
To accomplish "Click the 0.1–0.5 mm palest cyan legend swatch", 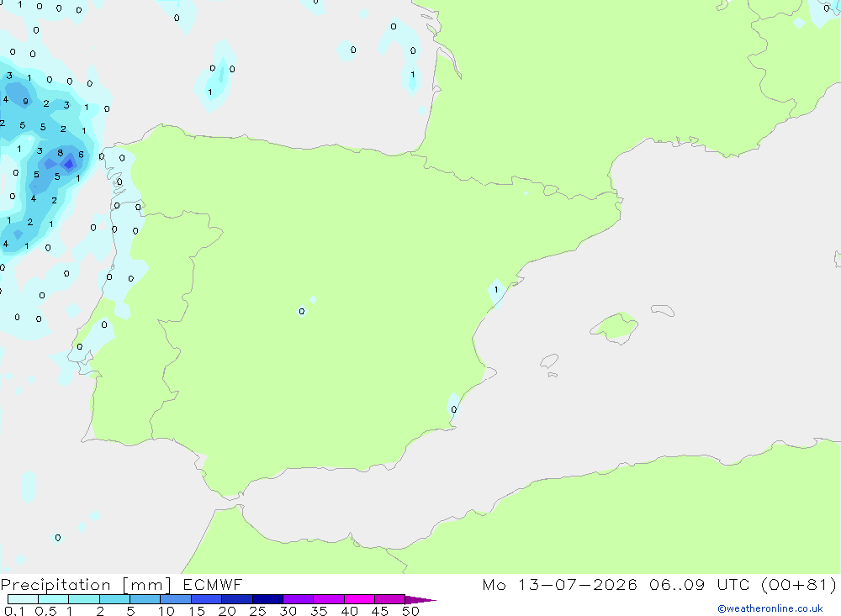I will pos(23,599).
